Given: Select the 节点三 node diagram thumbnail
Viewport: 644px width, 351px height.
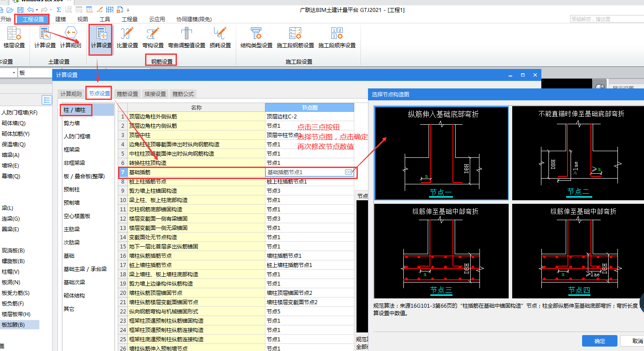Looking at the screenshot, I should [x=441, y=251].
